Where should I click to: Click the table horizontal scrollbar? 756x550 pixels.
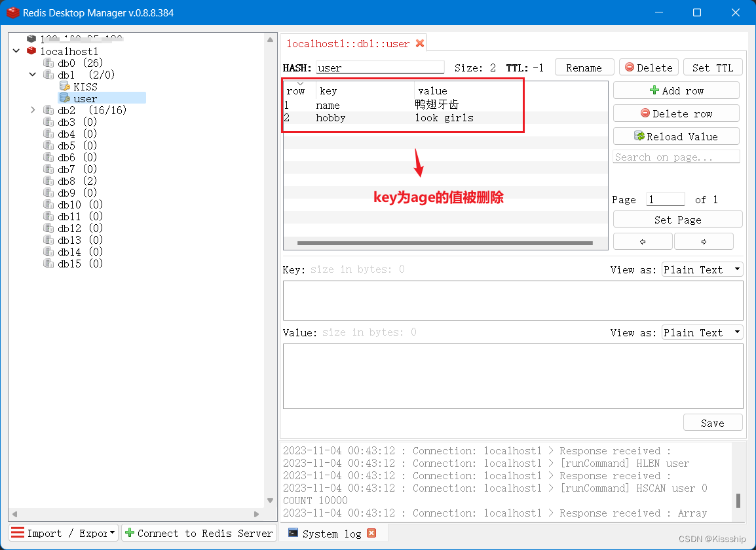(x=445, y=243)
